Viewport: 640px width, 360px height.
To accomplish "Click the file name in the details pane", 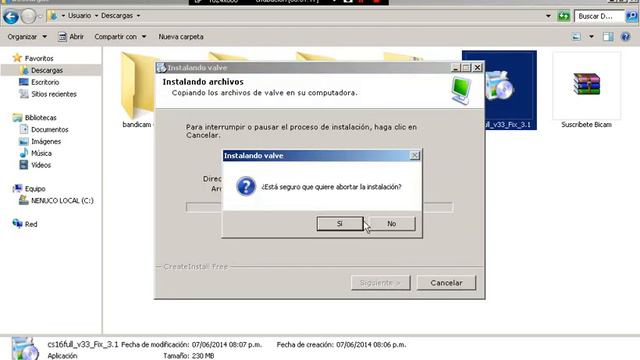I will point(82,344).
